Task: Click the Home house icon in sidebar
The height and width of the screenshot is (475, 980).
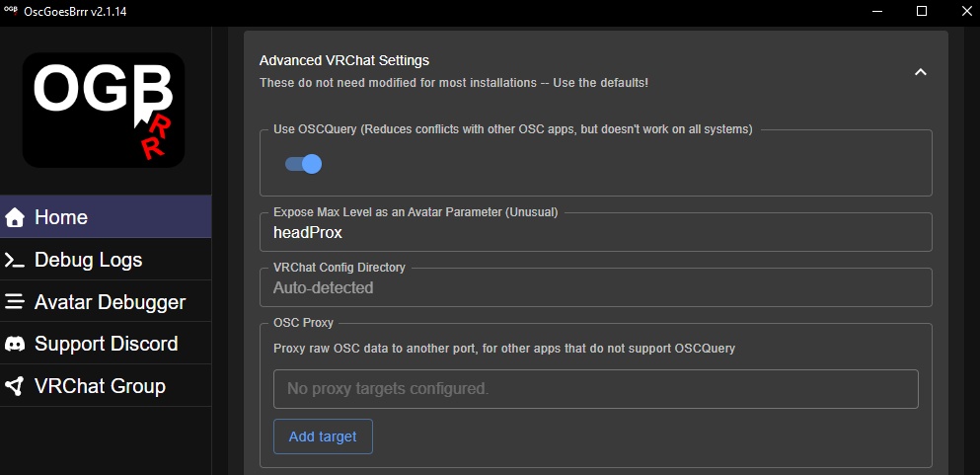Action: (x=15, y=217)
